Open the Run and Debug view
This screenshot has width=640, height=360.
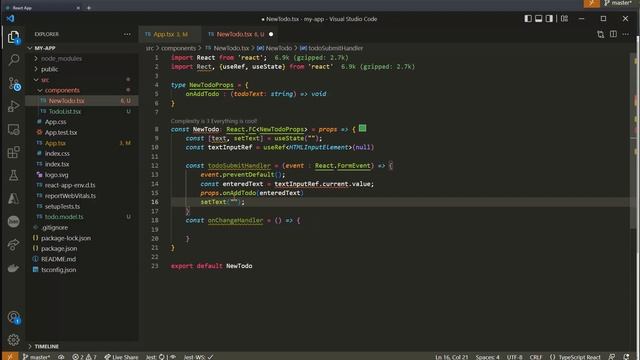pyautogui.click(x=13, y=106)
